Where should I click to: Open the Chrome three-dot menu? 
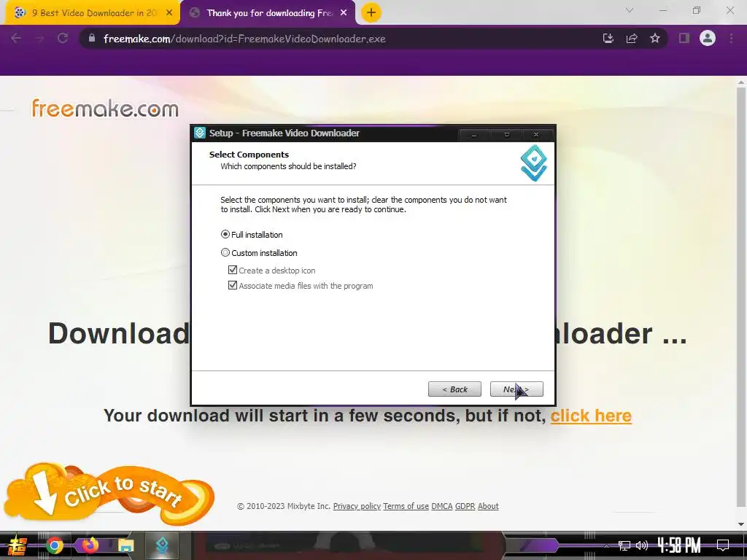tap(731, 38)
